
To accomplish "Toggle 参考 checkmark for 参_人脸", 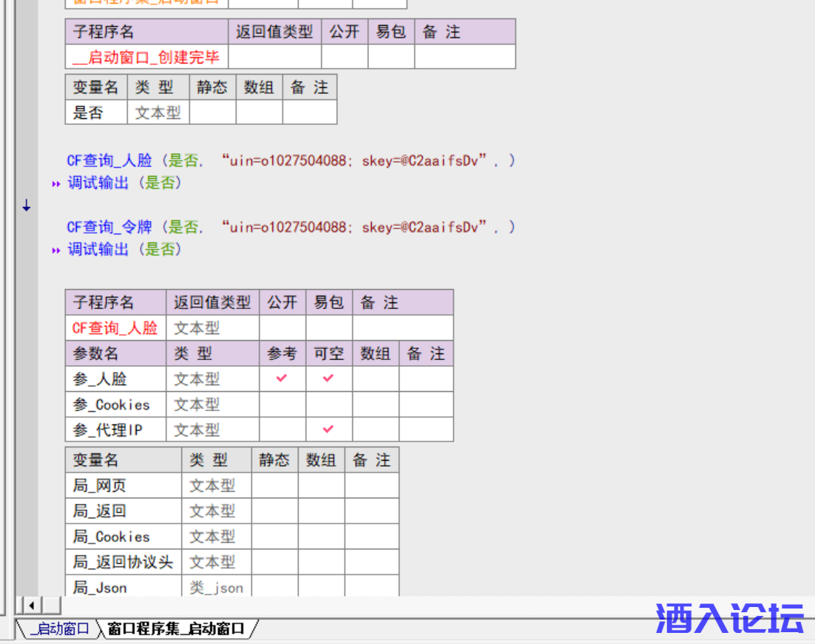I will point(282,379).
